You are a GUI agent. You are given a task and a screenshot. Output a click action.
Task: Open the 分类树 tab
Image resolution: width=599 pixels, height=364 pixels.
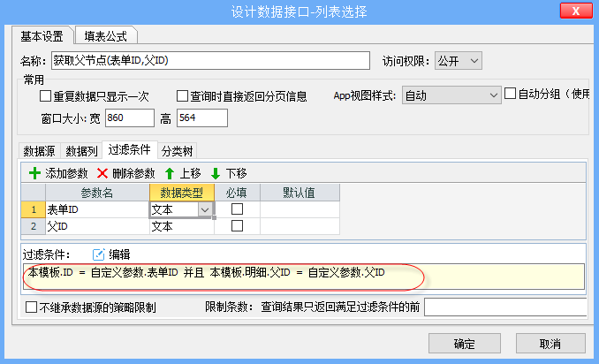click(177, 151)
